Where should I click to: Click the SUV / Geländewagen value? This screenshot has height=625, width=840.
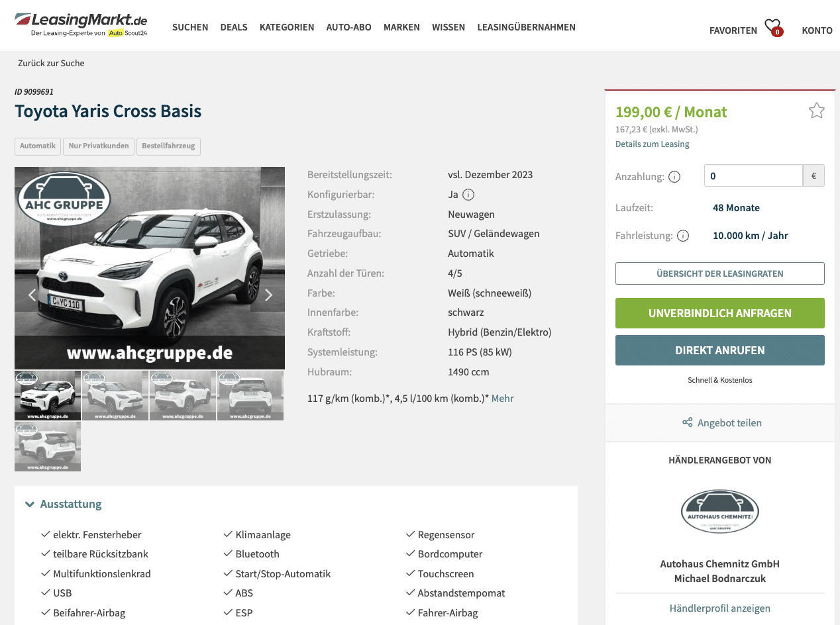[494, 234]
